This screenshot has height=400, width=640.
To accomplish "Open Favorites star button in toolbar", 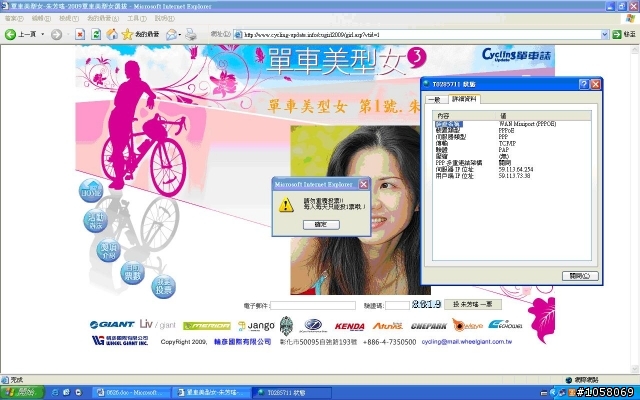I will coord(127,35).
